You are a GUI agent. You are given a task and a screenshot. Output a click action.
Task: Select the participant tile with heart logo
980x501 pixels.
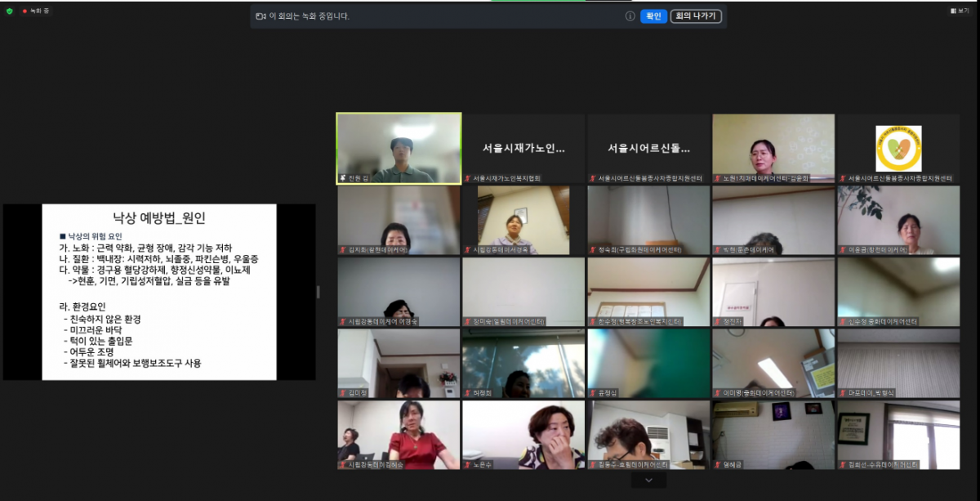pyautogui.click(x=898, y=149)
